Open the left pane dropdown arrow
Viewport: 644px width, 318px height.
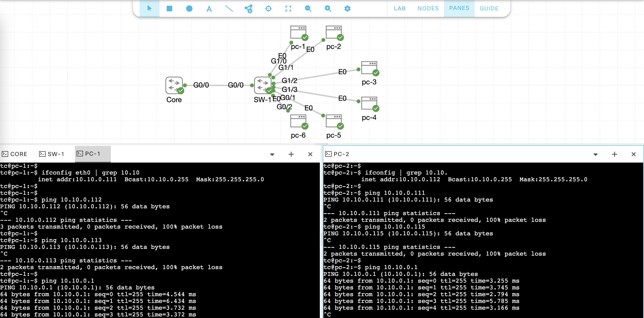(272, 154)
